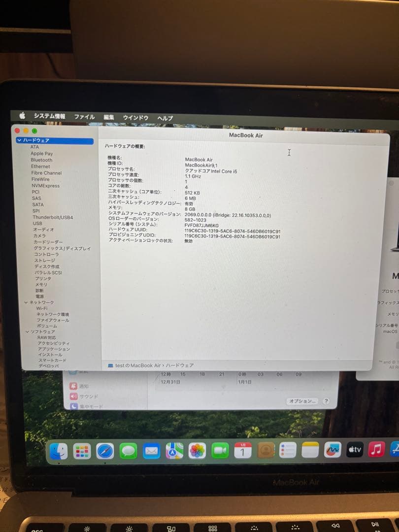Open help via the ? button

(326, 401)
